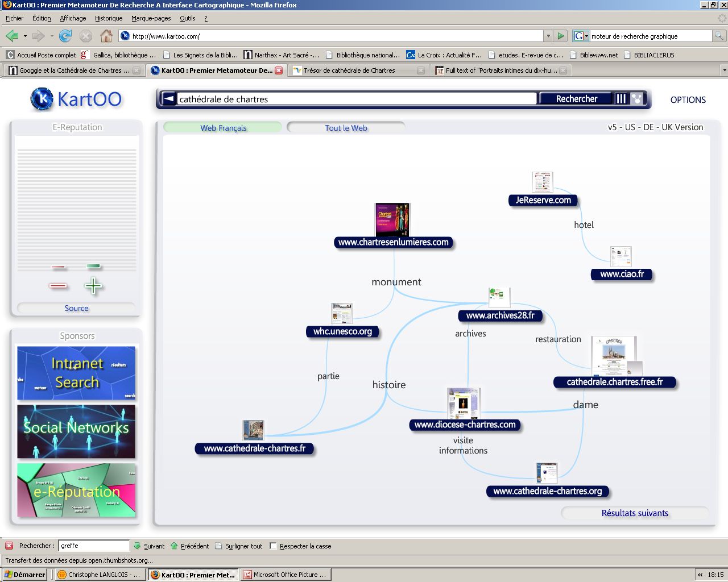Click the find bar text field
The width and height of the screenshot is (728, 582).
pos(94,546)
